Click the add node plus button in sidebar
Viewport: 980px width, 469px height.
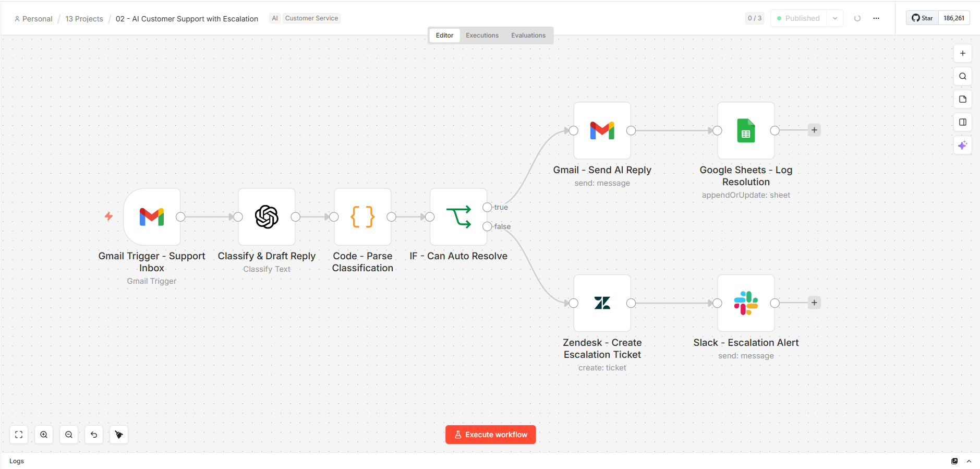tap(963, 53)
